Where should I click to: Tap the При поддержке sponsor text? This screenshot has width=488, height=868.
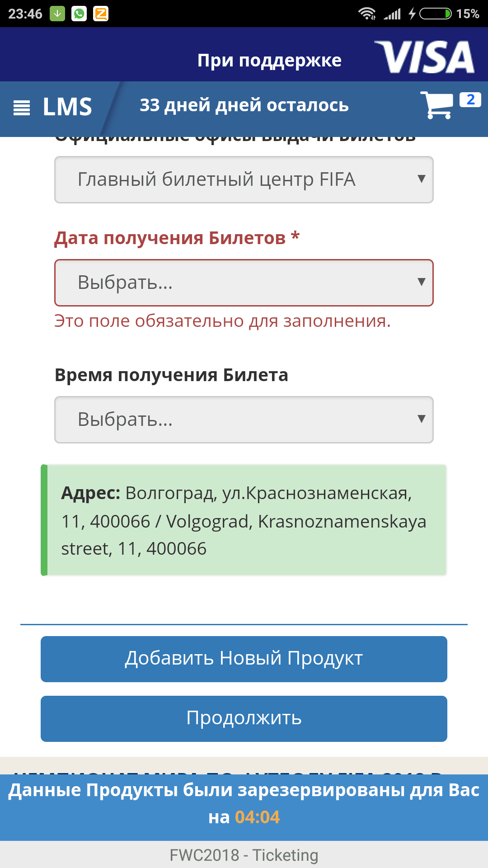coord(269,60)
